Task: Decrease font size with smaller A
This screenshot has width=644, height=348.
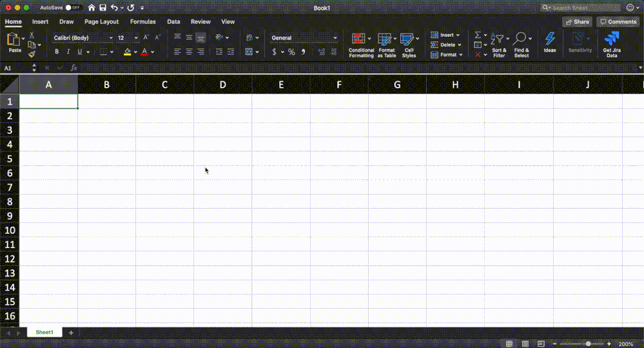Action: tap(157, 37)
